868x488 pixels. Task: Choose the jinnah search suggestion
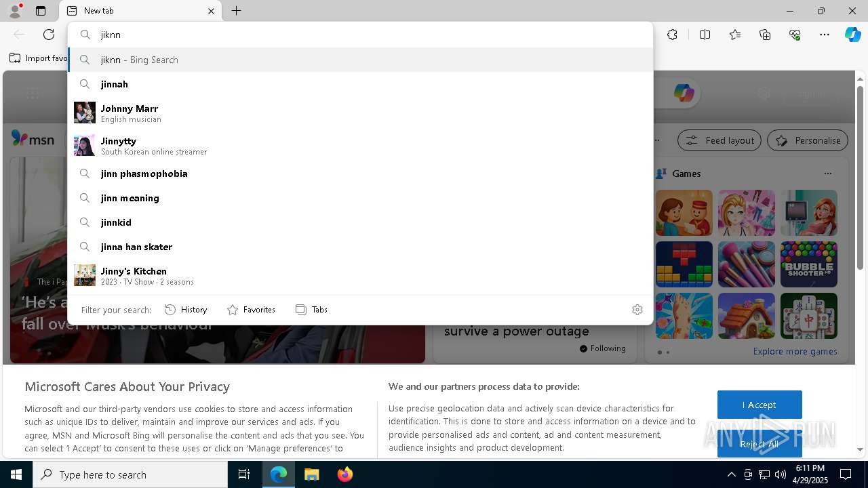pos(360,84)
